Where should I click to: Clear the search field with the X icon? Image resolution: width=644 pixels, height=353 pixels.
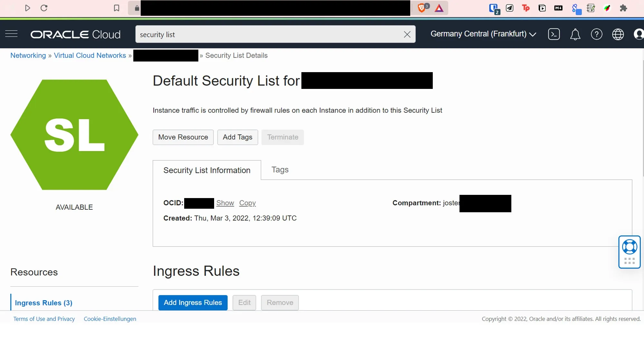click(x=407, y=34)
